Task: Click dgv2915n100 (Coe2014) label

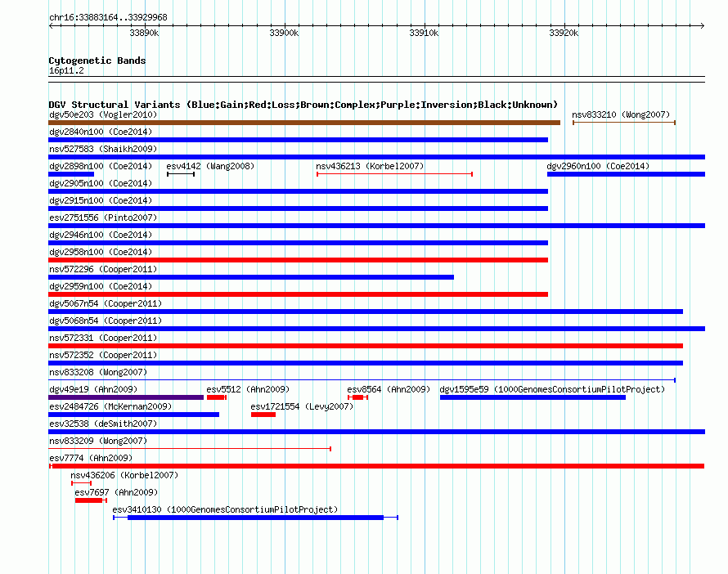Action: click(x=101, y=200)
